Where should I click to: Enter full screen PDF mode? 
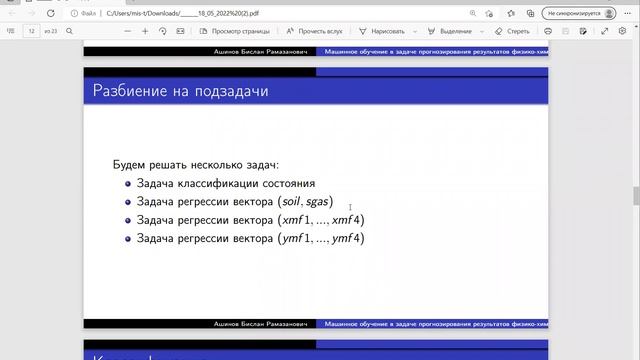[x=604, y=31]
